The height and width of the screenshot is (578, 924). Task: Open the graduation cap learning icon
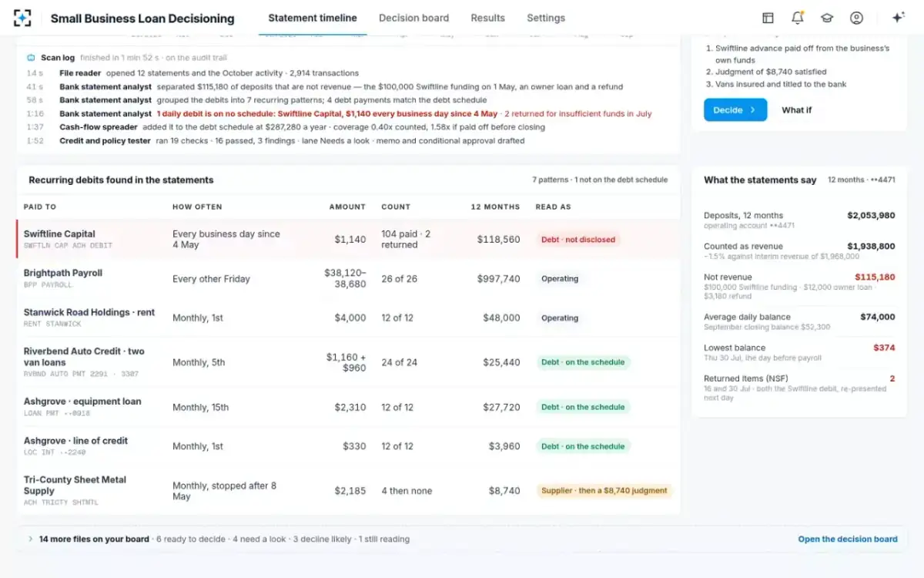[827, 18]
